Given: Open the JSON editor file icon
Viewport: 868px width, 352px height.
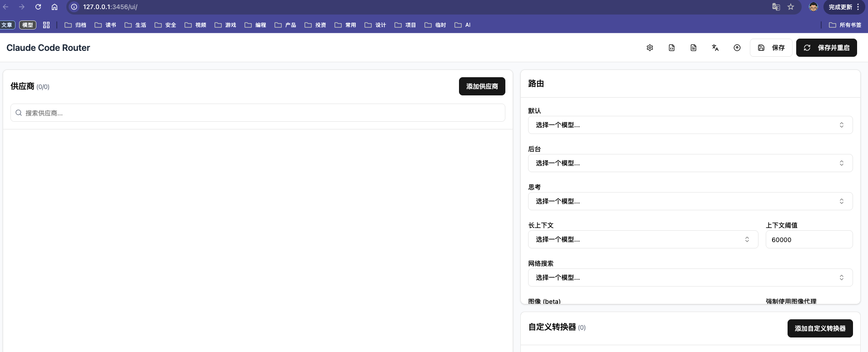Looking at the screenshot, I should coord(672,48).
